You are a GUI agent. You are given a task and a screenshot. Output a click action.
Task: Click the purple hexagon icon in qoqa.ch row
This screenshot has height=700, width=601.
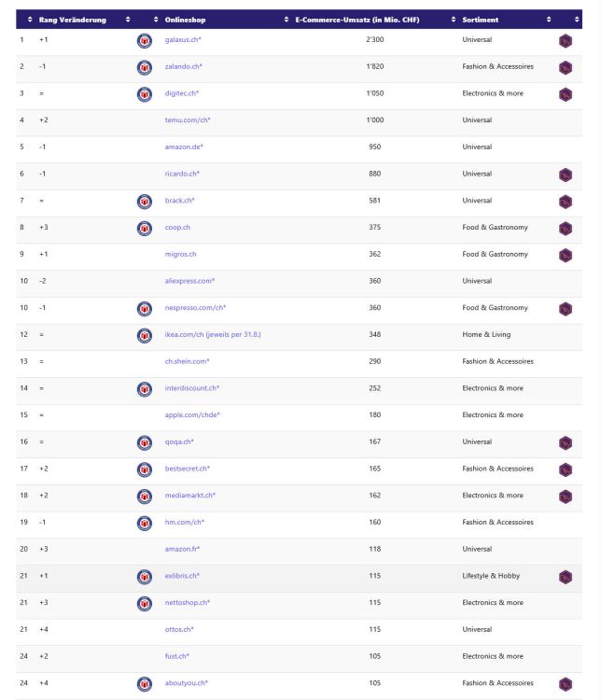coord(566,442)
